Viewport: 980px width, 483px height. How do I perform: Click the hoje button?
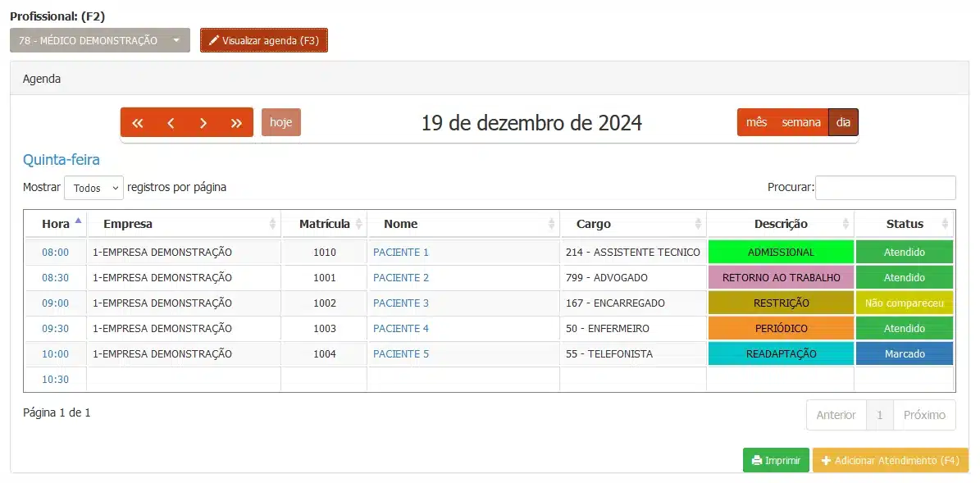[281, 122]
